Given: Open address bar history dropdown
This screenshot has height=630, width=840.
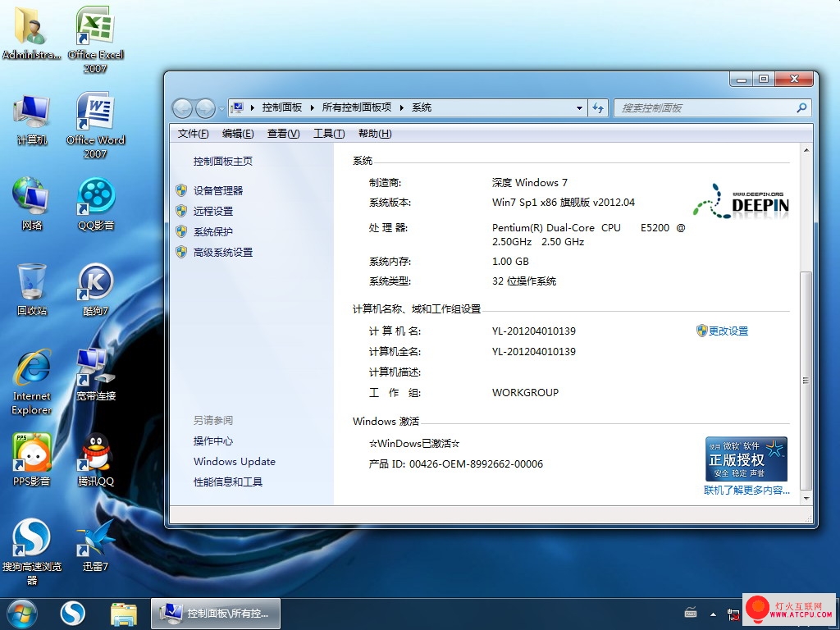Looking at the screenshot, I should click(579, 108).
